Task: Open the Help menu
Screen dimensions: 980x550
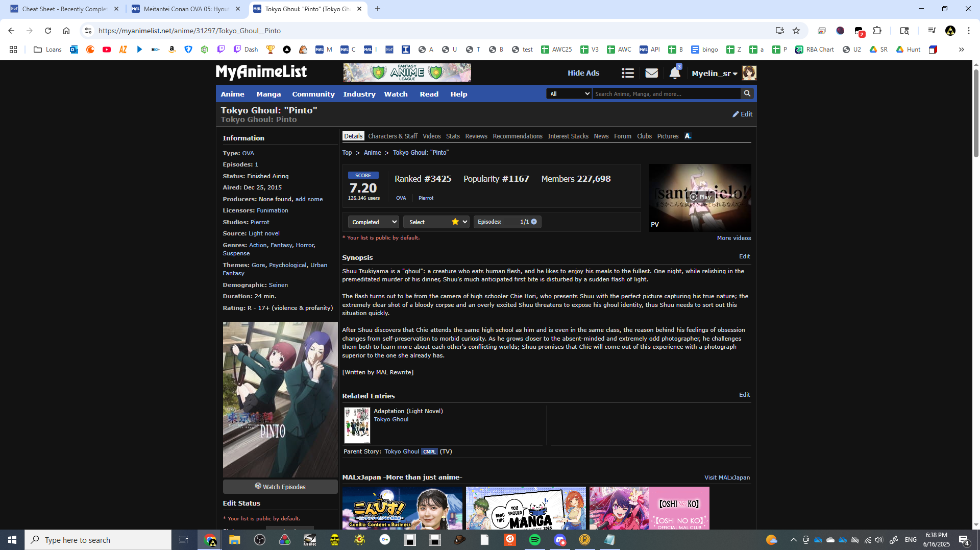Action: 459,94
